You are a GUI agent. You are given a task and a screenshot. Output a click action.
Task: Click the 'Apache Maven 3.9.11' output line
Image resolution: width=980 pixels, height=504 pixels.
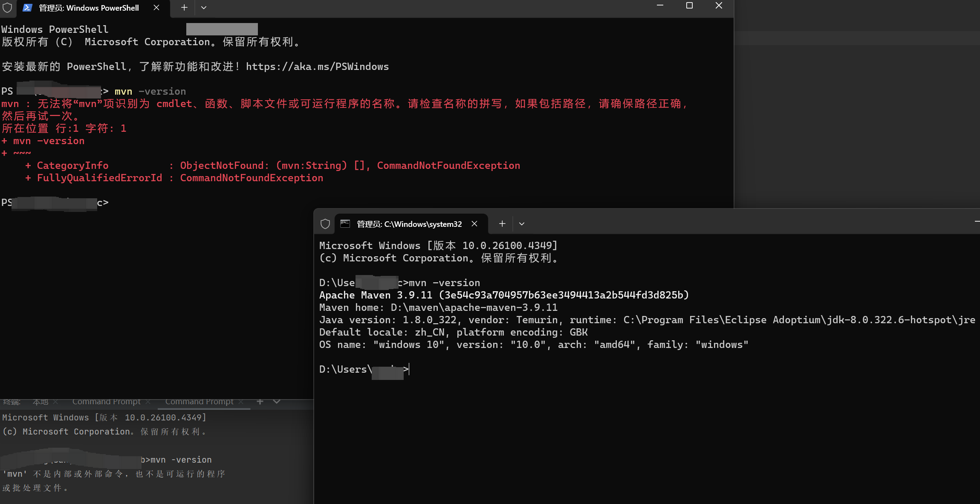point(504,295)
